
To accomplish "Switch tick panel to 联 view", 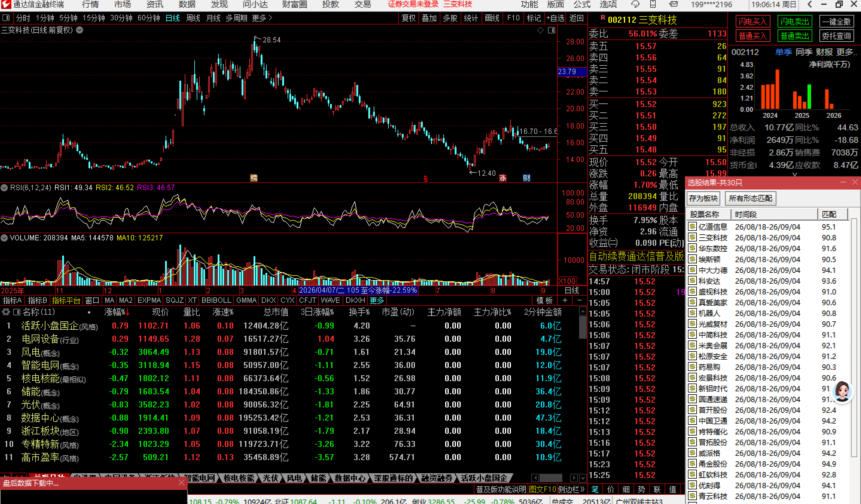I will [657, 489].
